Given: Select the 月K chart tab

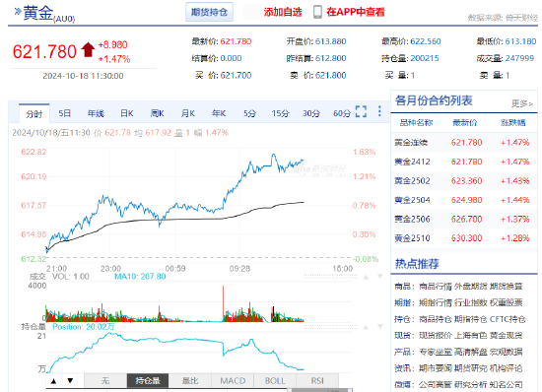Looking at the screenshot, I should [188, 113].
